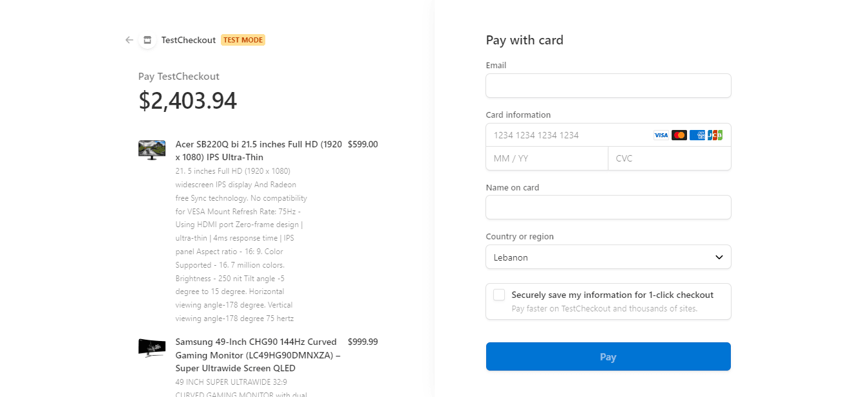868x397 pixels.
Task: Click the Acer SB220Q product title
Action: [x=259, y=151]
